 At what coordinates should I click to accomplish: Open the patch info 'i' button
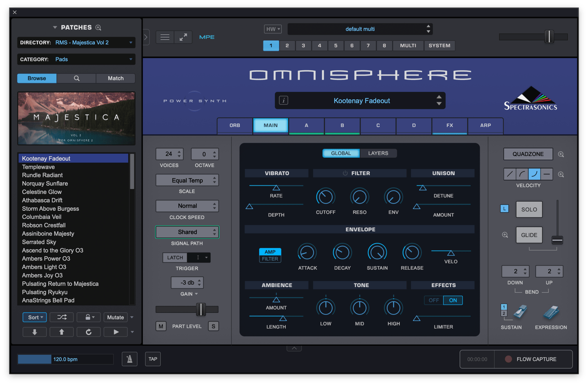[x=283, y=100]
